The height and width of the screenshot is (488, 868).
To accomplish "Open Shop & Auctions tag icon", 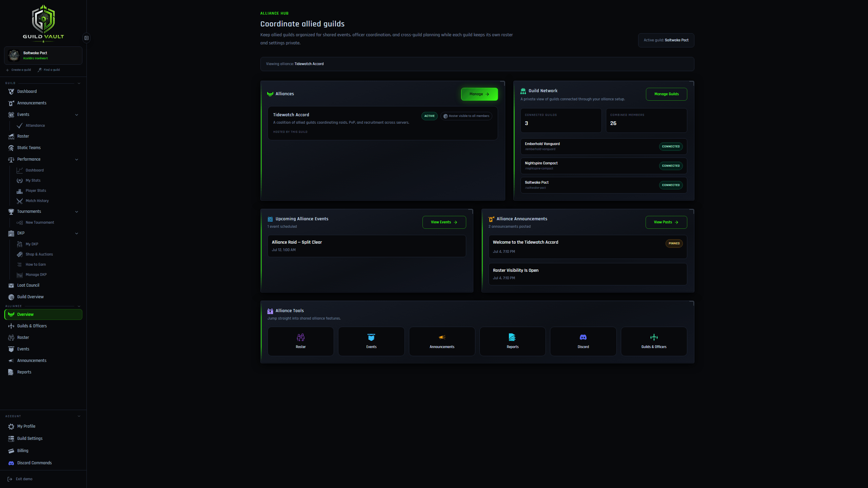I will click(20, 255).
